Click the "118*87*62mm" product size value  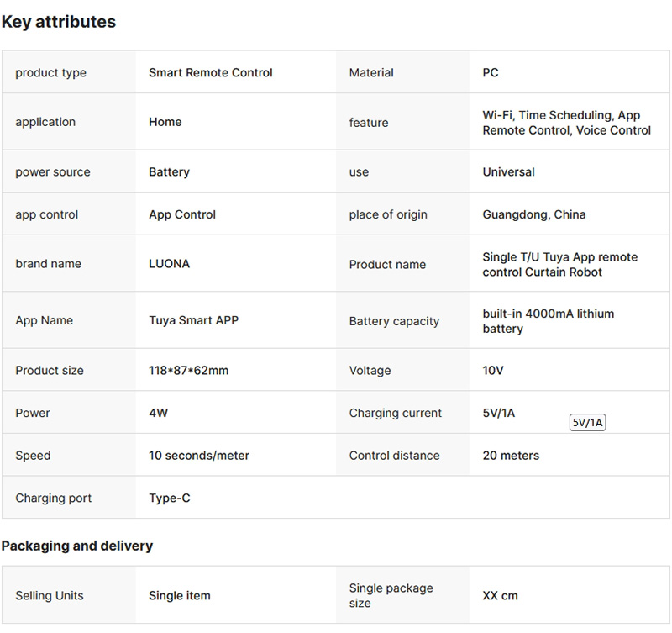[x=188, y=371]
